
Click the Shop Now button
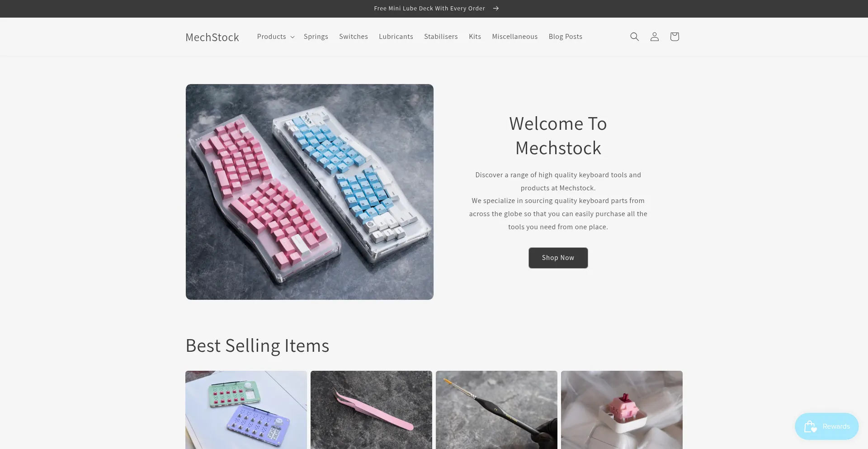[x=558, y=258]
